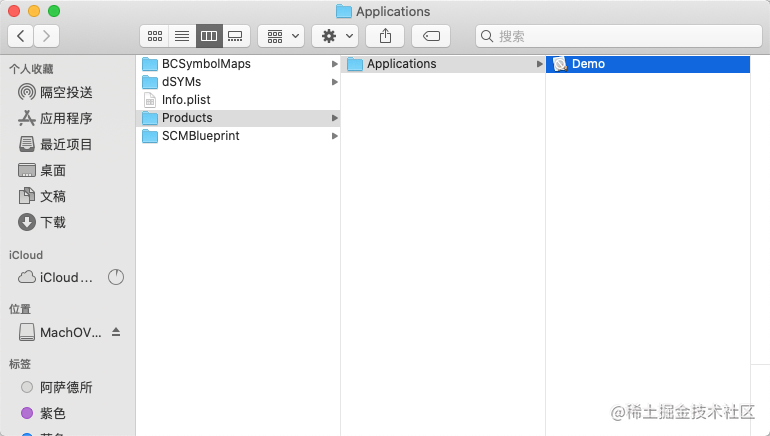Switch to list view
Viewport: 770px width, 436px height.
(182, 36)
